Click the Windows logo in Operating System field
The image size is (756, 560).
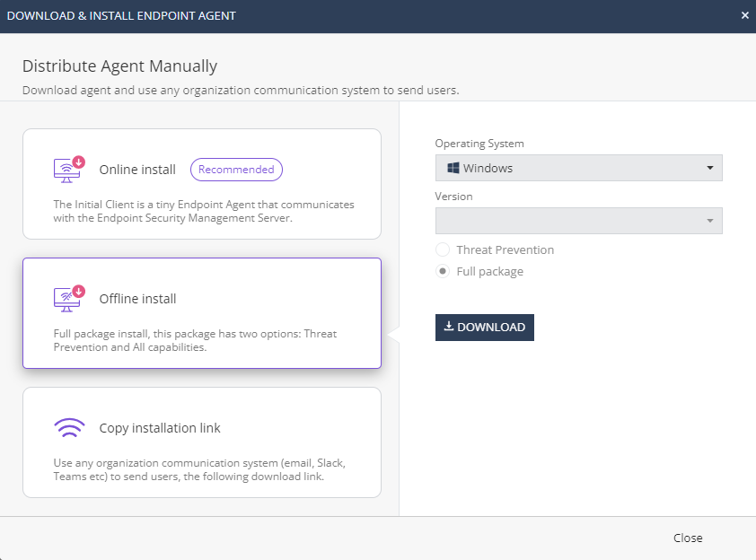pyautogui.click(x=453, y=168)
